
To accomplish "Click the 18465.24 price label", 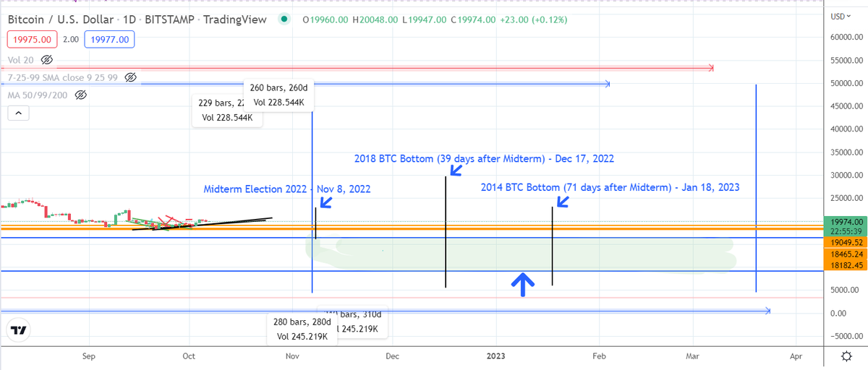I will (845, 254).
